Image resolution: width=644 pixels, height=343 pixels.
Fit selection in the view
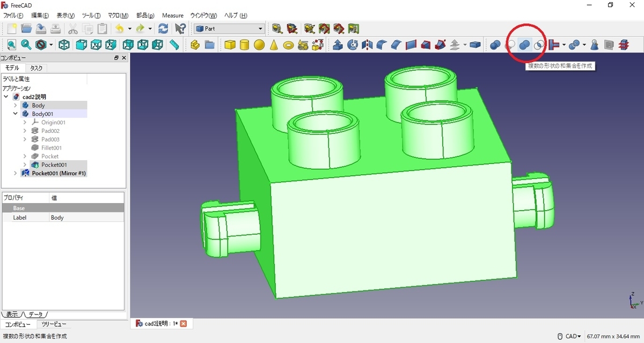point(26,45)
